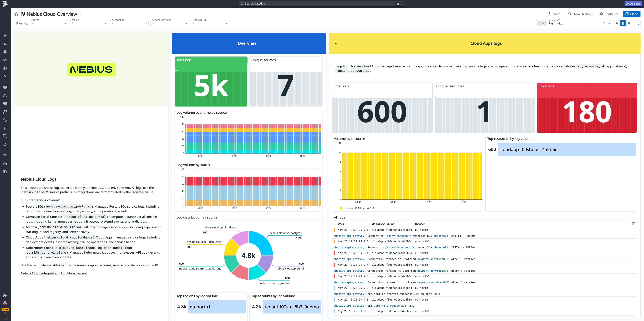Click the list-search sidebar icon
Viewport: 644px width, 321px height.
pos(5,172)
